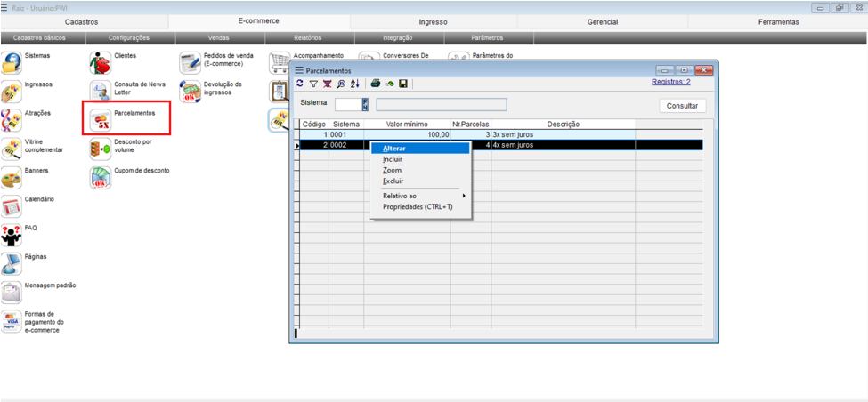Switch to the Gerencial tab

(x=603, y=21)
